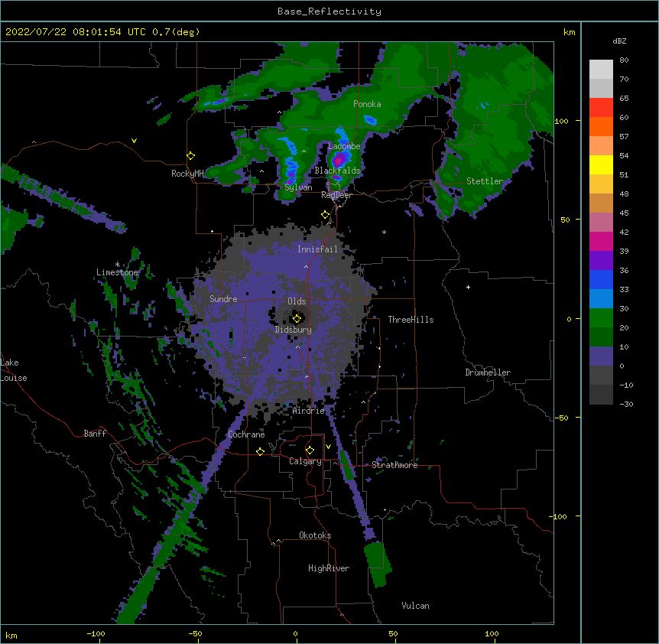The width and height of the screenshot is (659, 644).
Task: Click the radar site diamond between Olds and Didsbury
Action: point(297,318)
